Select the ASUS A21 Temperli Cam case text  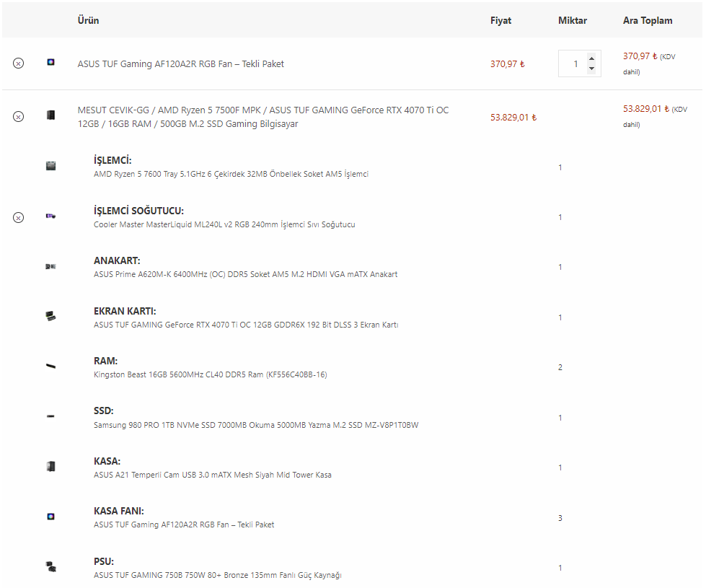(x=213, y=475)
